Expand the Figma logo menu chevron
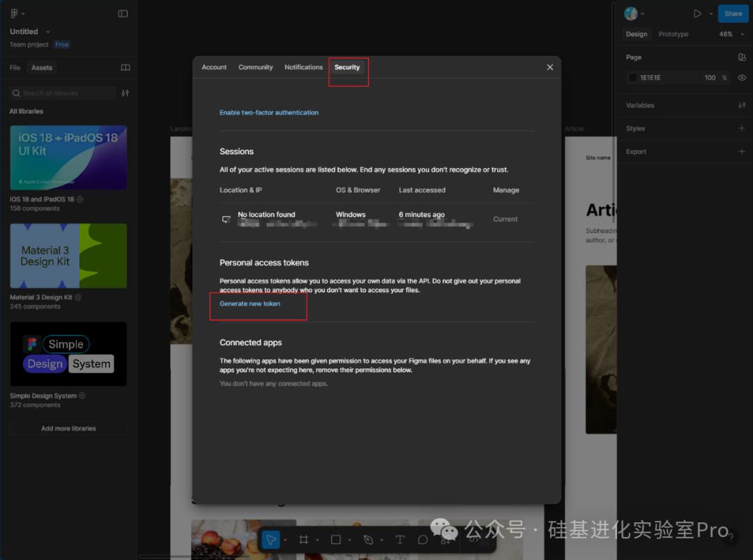The width and height of the screenshot is (753, 560). 23,13
